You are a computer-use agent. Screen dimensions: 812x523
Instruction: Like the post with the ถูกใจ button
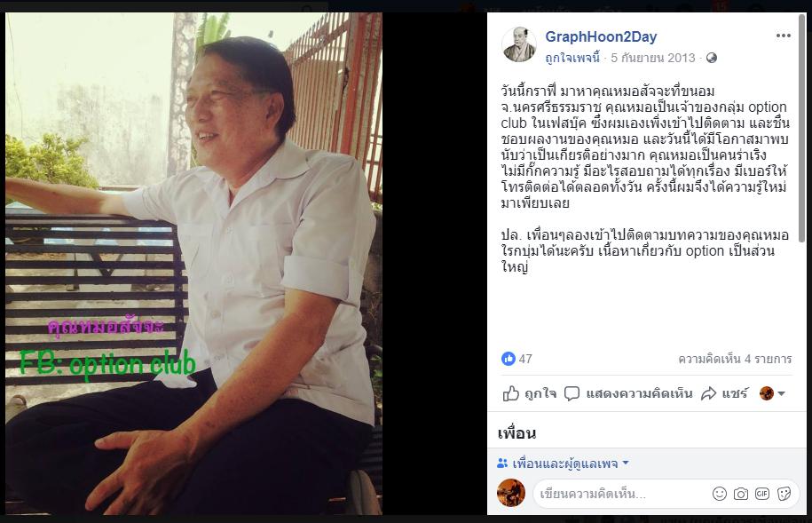point(529,393)
